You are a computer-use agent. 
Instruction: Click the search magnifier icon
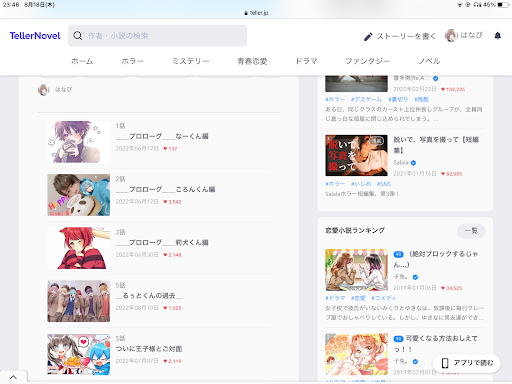tap(78, 36)
